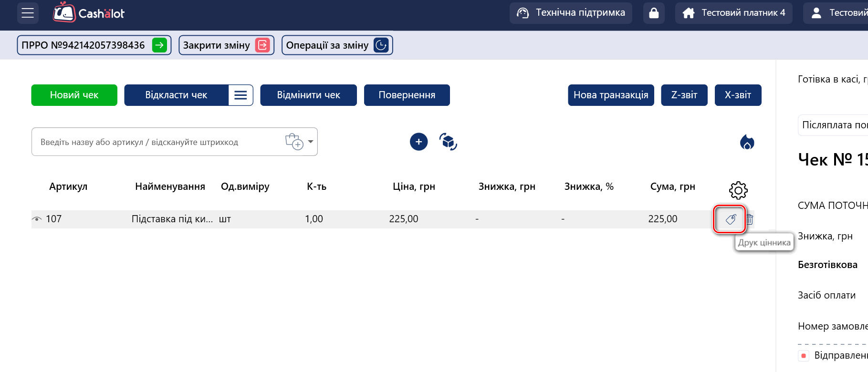Screen dimensions: 868x372
Task: Generate X-звіт report
Action: click(738, 95)
